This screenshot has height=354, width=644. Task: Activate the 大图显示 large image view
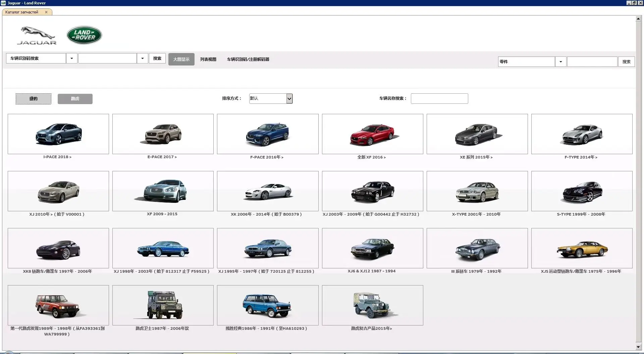pos(181,59)
